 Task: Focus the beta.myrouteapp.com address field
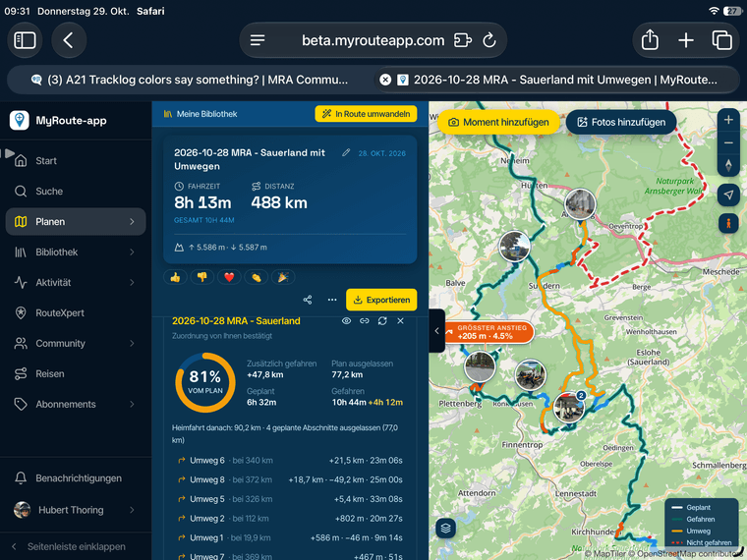click(x=373, y=40)
